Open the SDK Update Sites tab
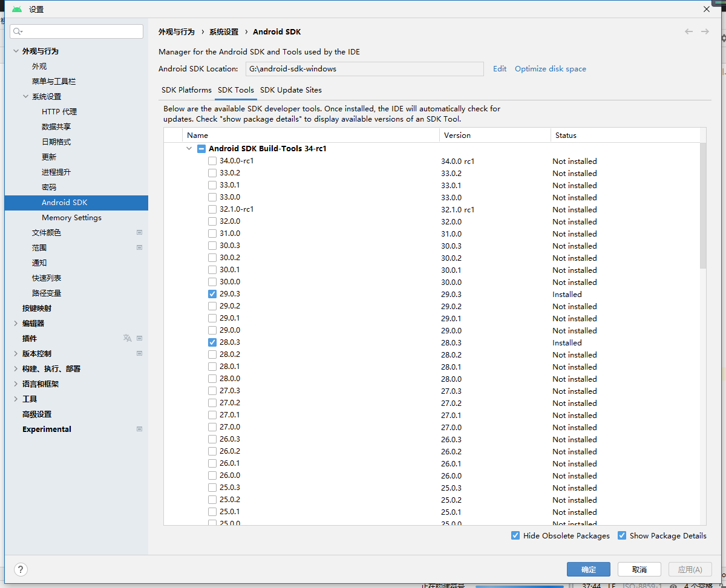This screenshot has width=726, height=588. (290, 90)
